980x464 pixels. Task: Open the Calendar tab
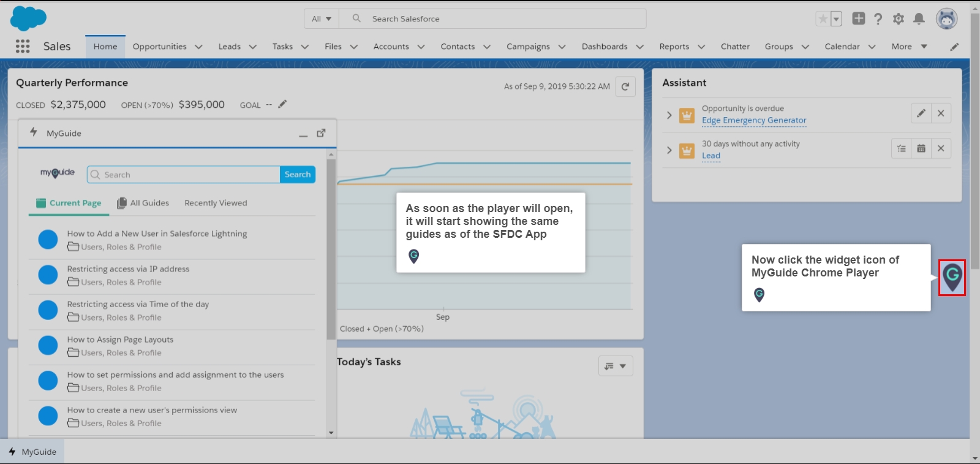click(x=842, y=47)
